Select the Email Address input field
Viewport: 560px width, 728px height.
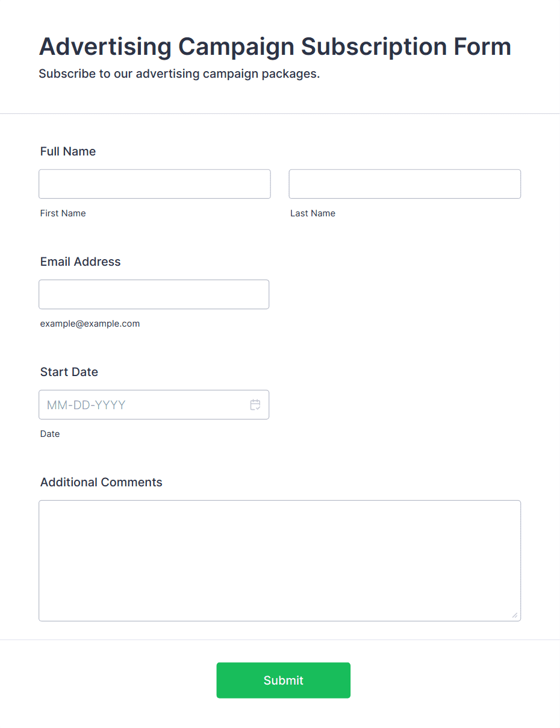[154, 294]
